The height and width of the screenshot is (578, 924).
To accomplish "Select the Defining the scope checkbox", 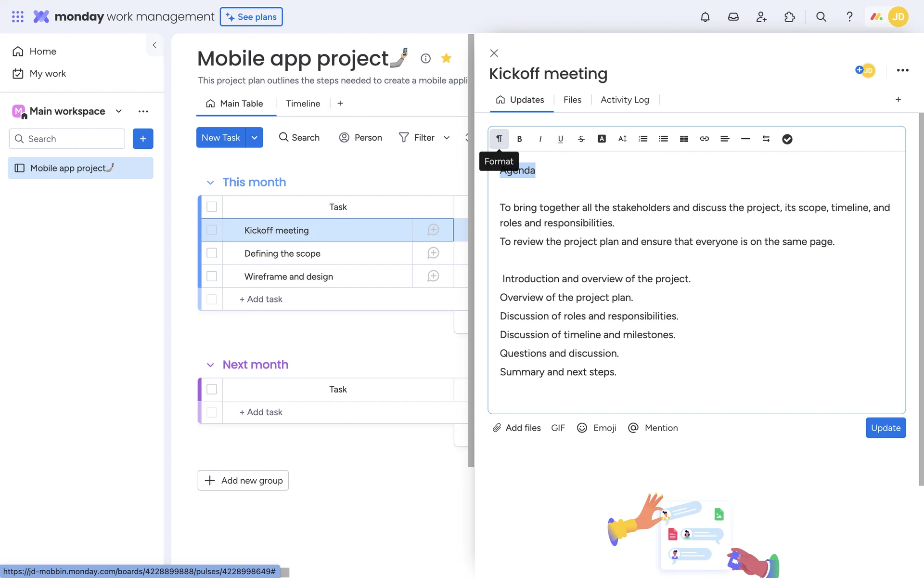I will tap(212, 253).
